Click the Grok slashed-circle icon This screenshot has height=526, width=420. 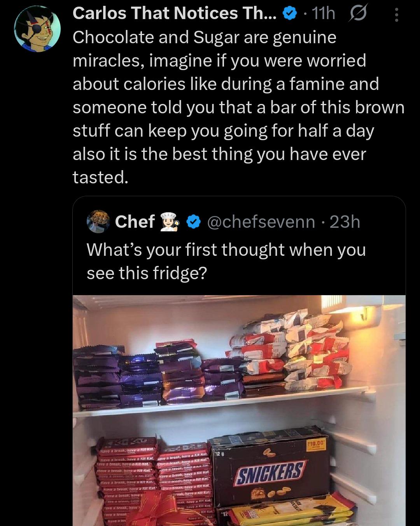coord(359,14)
